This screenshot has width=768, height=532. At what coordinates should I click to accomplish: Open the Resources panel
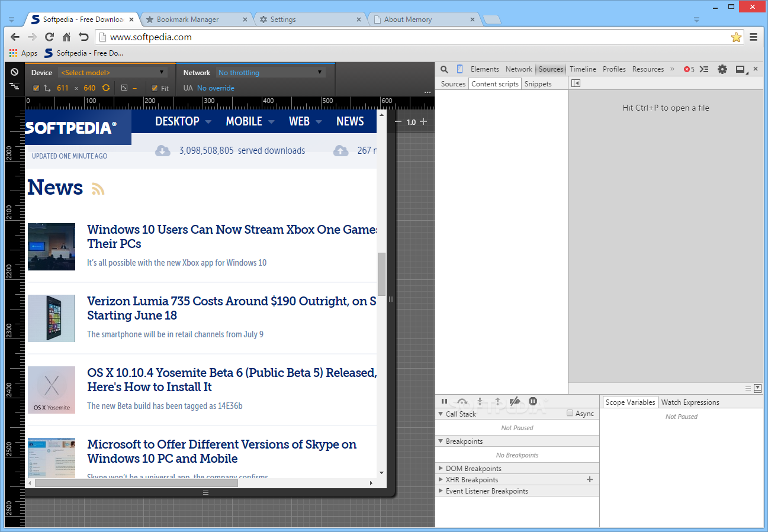point(648,69)
